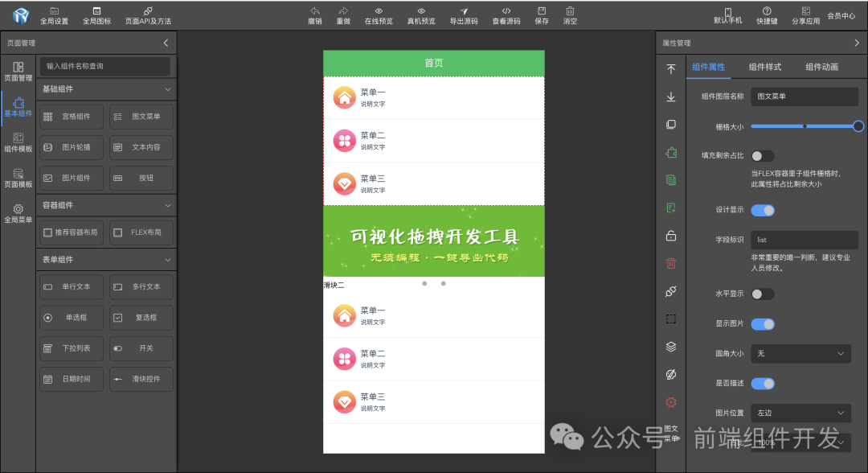Screen dimensions: 868x473
Task: Select the 复选框 component
Action: pyautogui.click(x=141, y=318)
